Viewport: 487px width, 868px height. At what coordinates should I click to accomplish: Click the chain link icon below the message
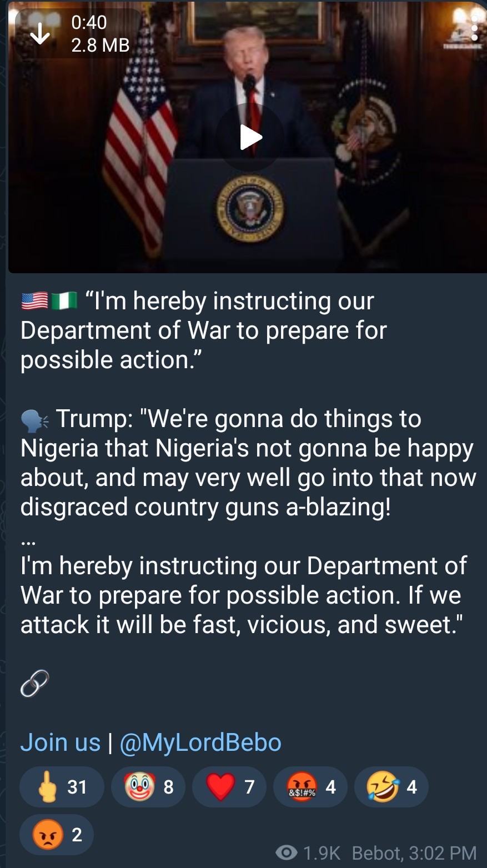point(34,683)
